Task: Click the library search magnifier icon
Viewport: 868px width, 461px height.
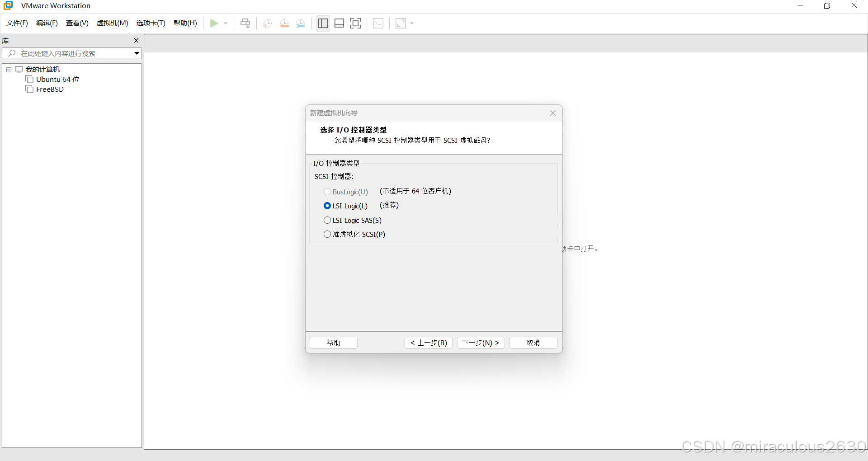Action: click(12, 53)
